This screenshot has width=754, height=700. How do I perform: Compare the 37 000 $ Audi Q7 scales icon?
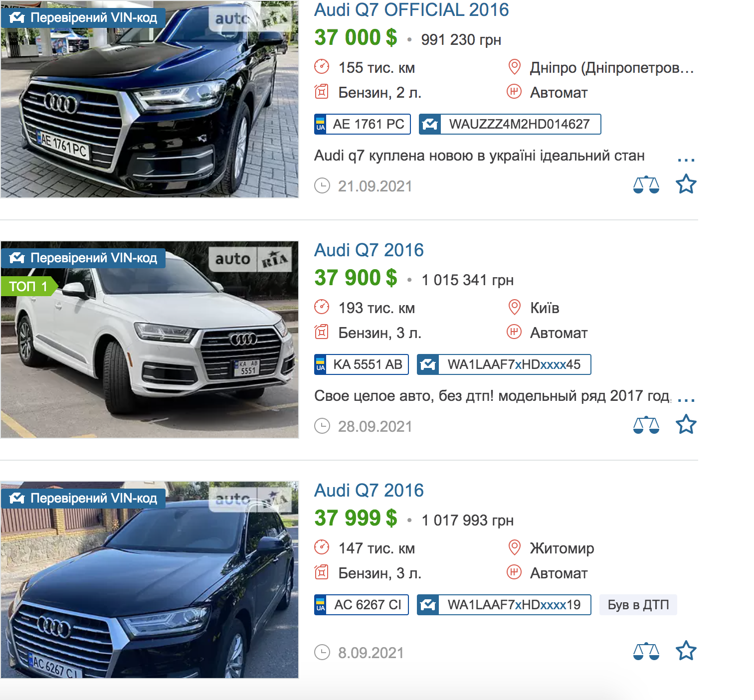(646, 184)
